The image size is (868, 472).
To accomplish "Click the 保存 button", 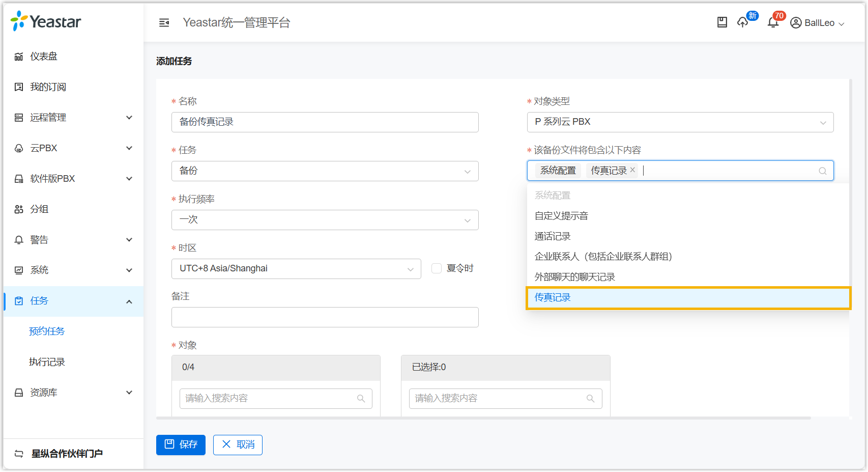I will coord(181,445).
